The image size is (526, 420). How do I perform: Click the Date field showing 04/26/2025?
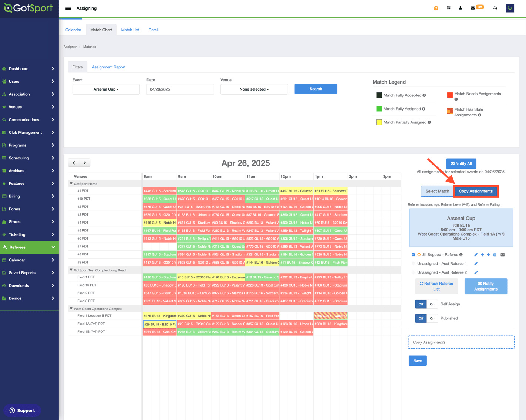click(x=180, y=89)
